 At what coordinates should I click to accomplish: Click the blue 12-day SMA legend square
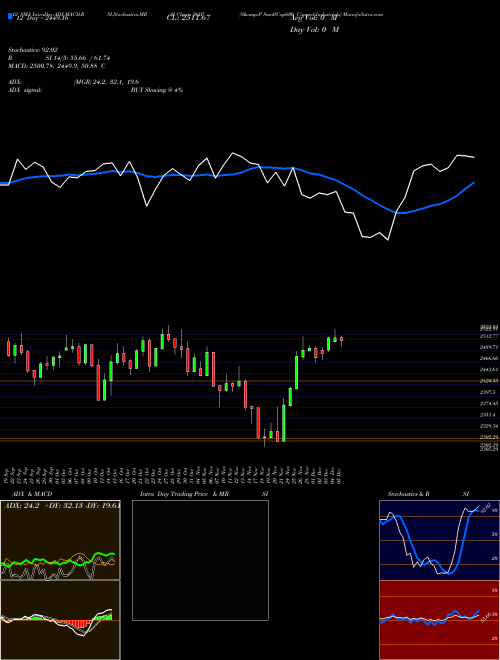[10, 17]
